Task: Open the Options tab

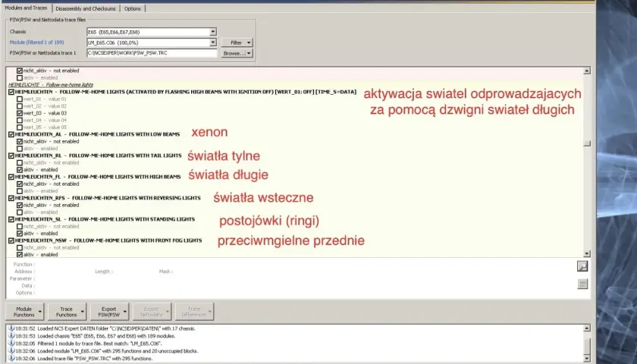Action: pos(133,8)
